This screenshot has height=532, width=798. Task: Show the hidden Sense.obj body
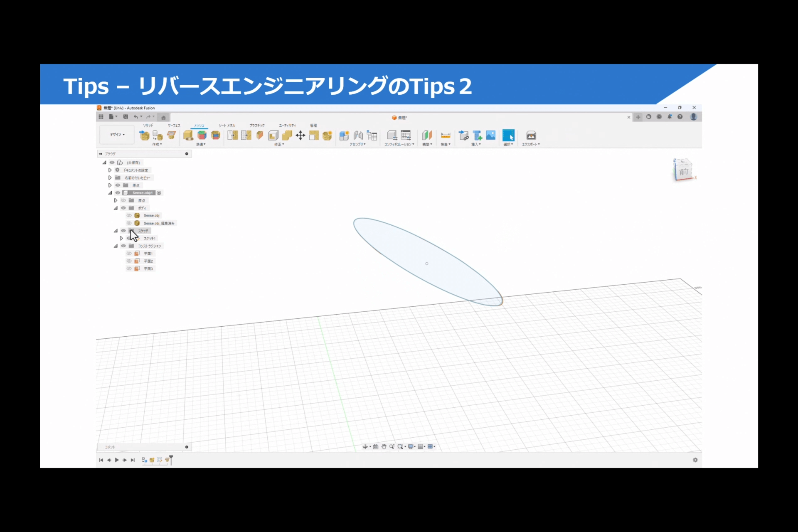click(129, 215)
